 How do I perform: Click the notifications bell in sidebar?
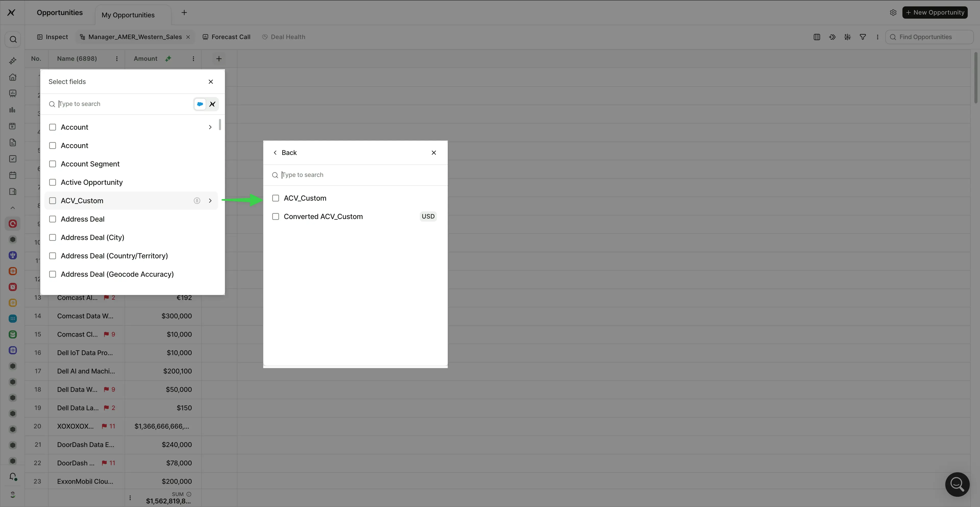13,477
